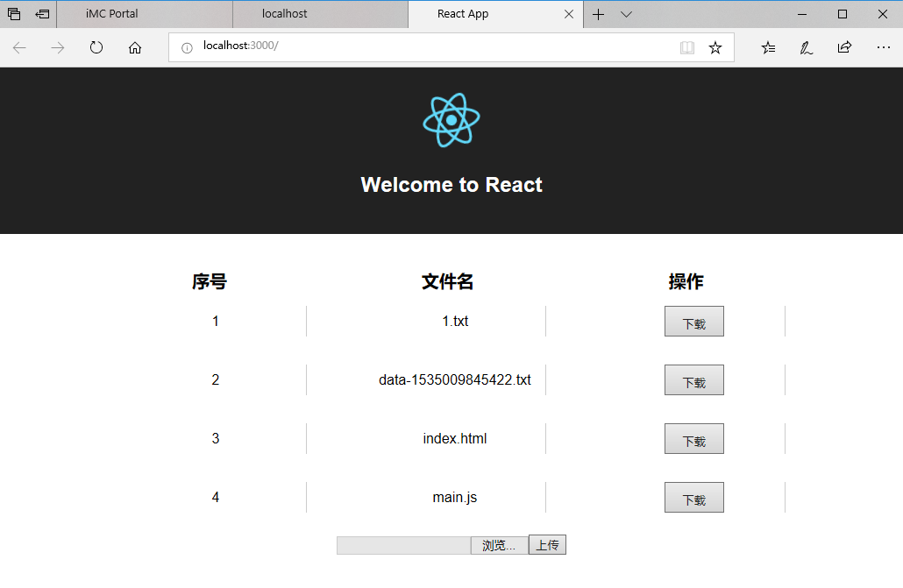
Task: Maximize the browser window
Action: pyautogui.click(x=843, y=14)
